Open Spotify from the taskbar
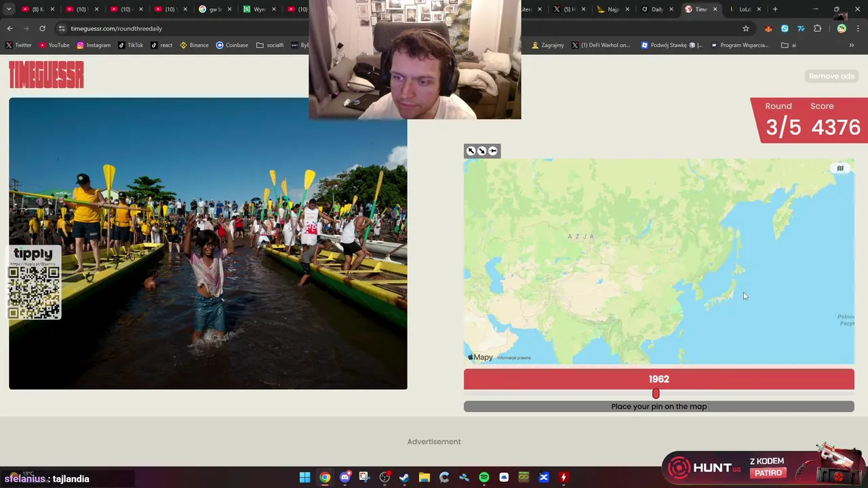 pyautogui.click(x=484, y=477)
